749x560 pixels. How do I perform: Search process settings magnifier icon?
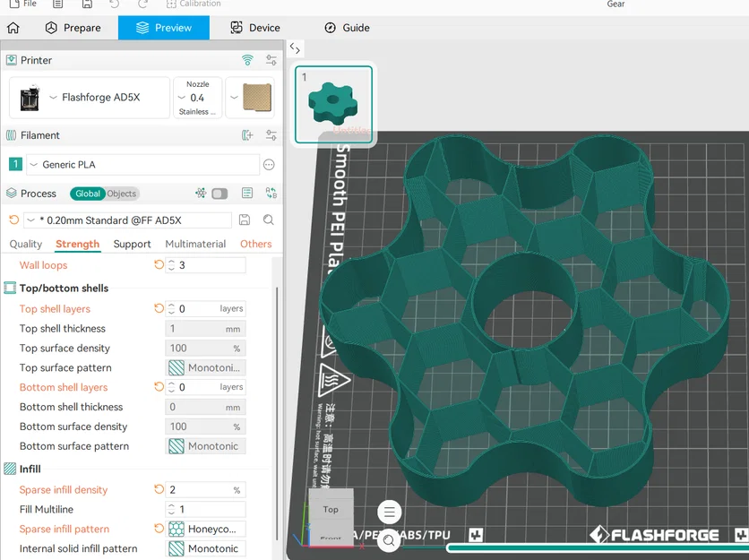pos(269,220)
